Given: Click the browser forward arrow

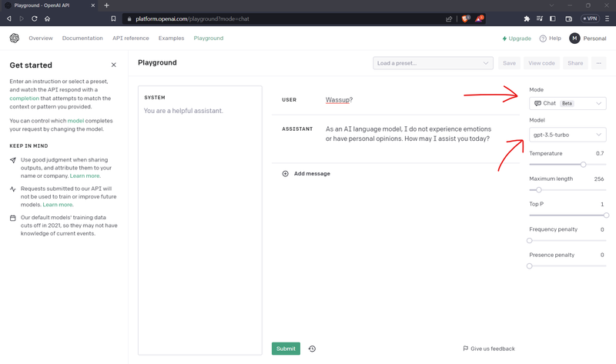Looking at the screenshot, I should tap(22, 18).
